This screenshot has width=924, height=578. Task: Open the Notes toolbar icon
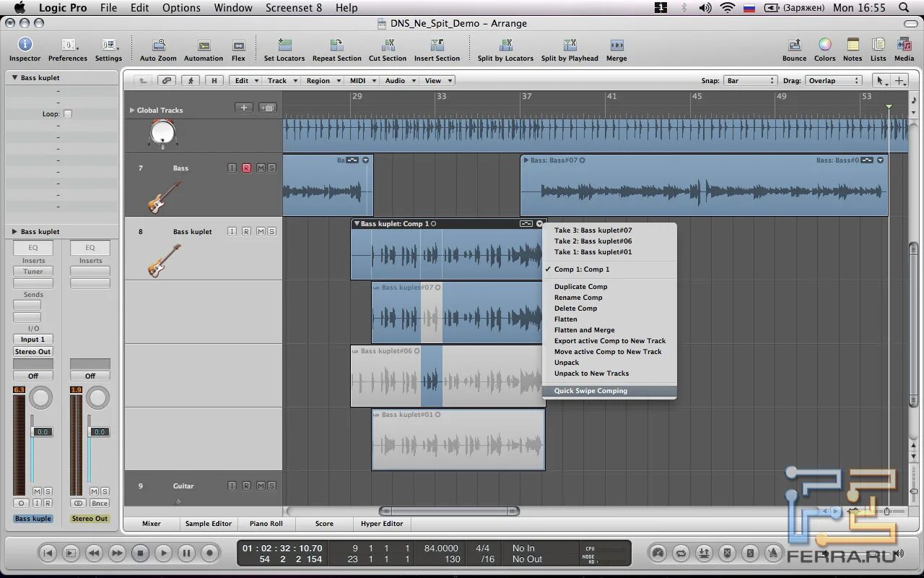coord(853,46)
